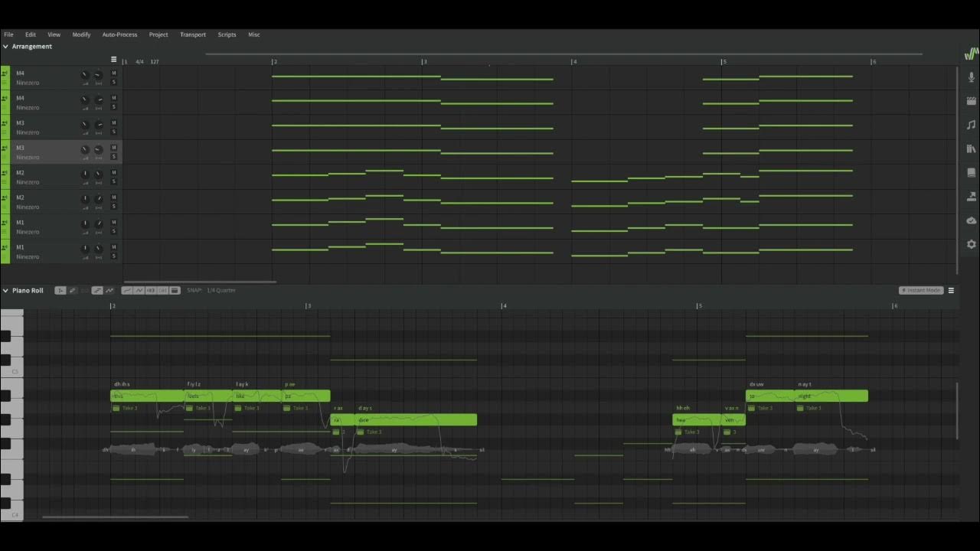Open the settings gear panel

click(971, 244)
